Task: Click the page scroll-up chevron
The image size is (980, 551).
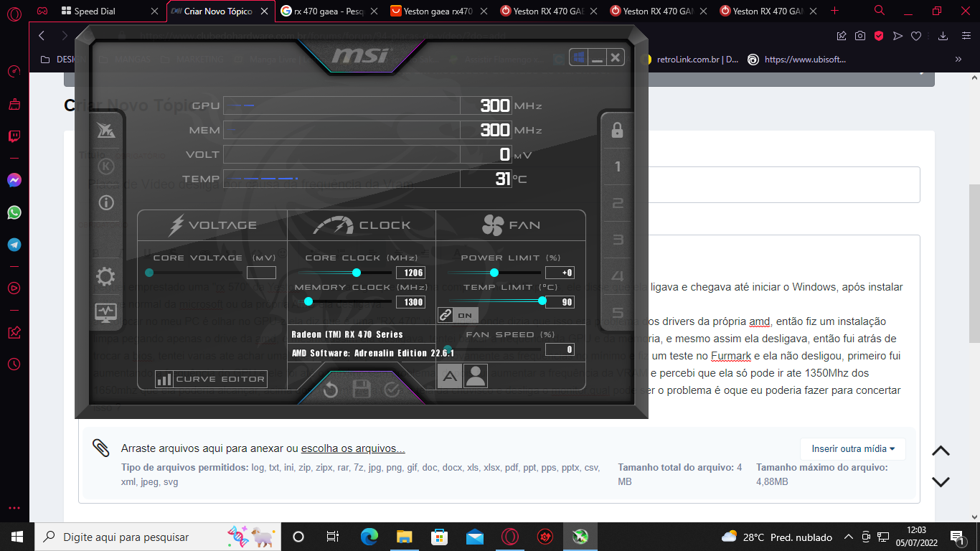Action: (x=941, y=451)
